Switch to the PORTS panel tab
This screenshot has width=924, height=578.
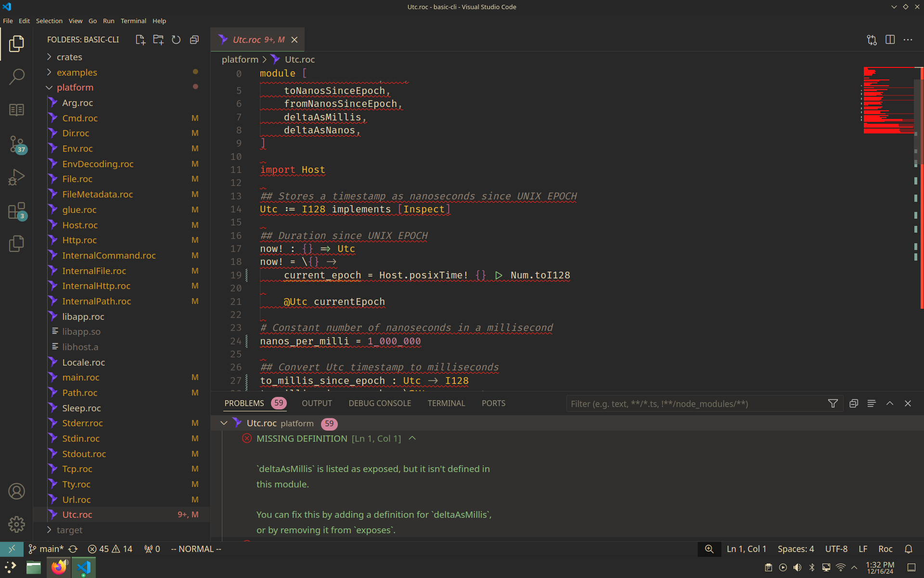[493, 403]
